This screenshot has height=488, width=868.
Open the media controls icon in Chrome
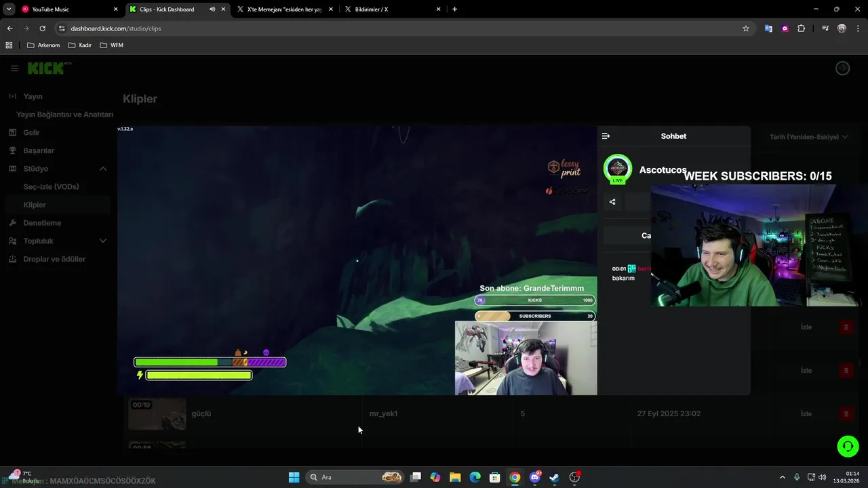pyautogui.click(x=825, y=28)
